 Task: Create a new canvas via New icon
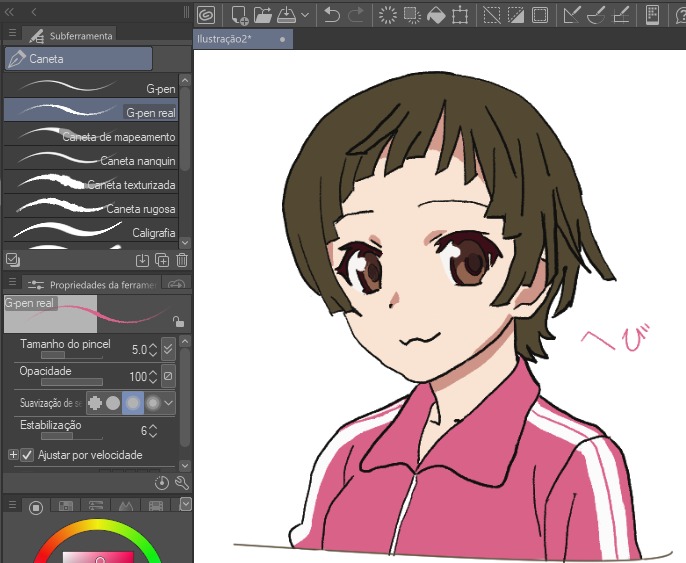tap(239, 15)
